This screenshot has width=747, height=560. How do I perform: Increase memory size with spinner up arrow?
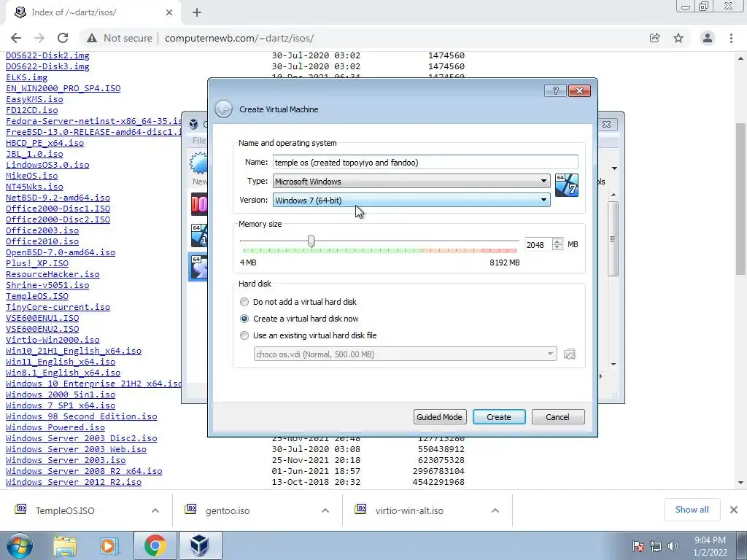click(557, 241)
